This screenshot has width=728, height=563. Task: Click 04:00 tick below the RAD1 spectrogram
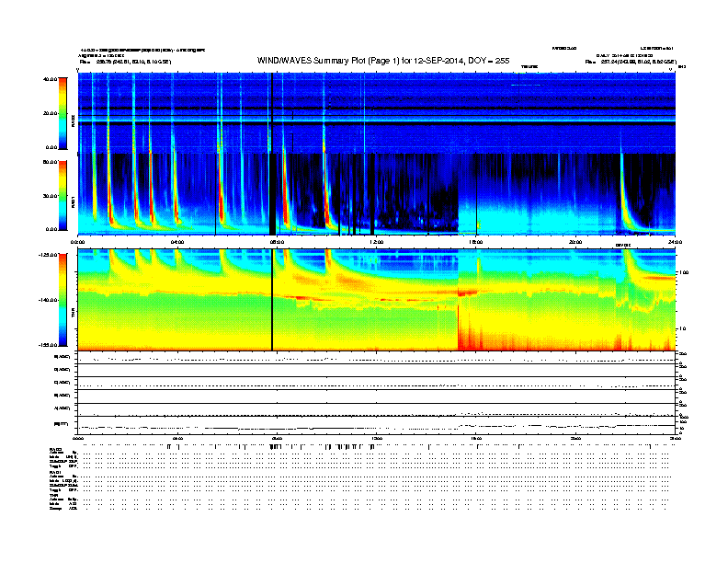(x=177, y=242)
